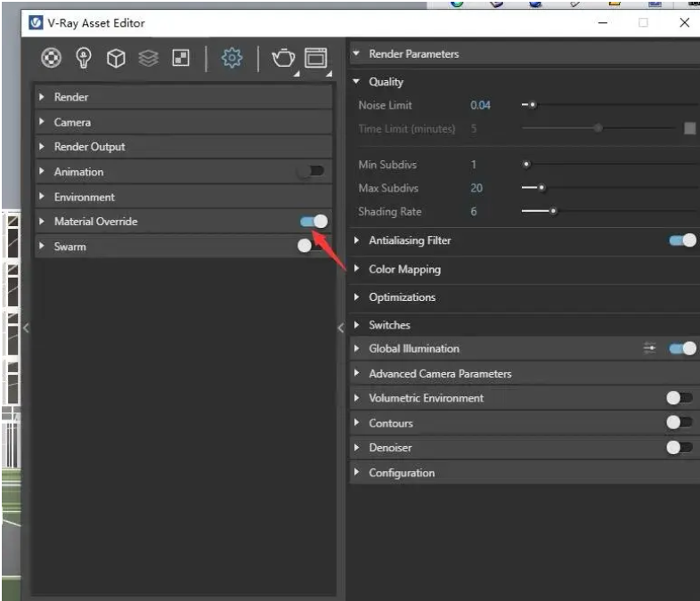Open the Geometry category cube icon

[116, 58]
